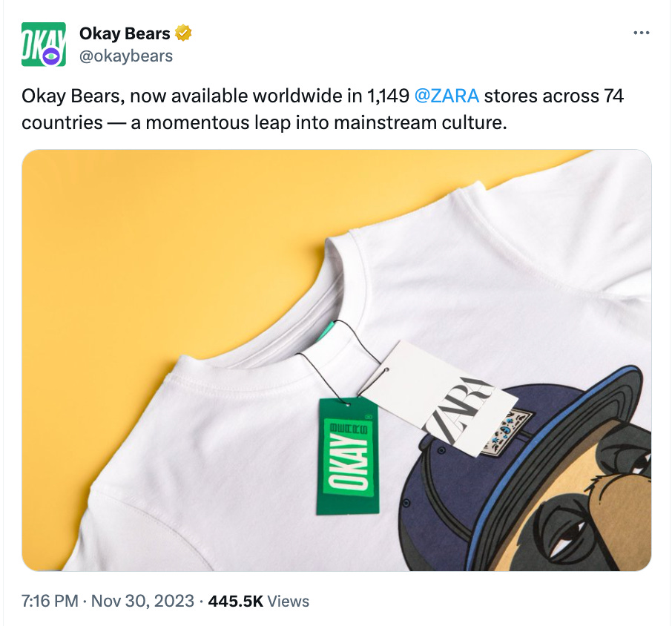Click the purple eye badge on avatar

point(52,56)
